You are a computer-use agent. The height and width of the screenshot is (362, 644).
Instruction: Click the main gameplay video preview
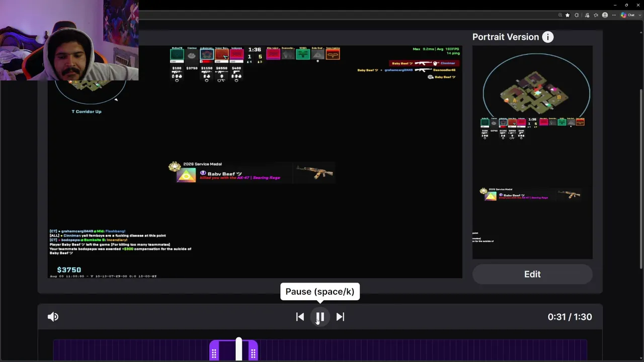tap(255, 162)
